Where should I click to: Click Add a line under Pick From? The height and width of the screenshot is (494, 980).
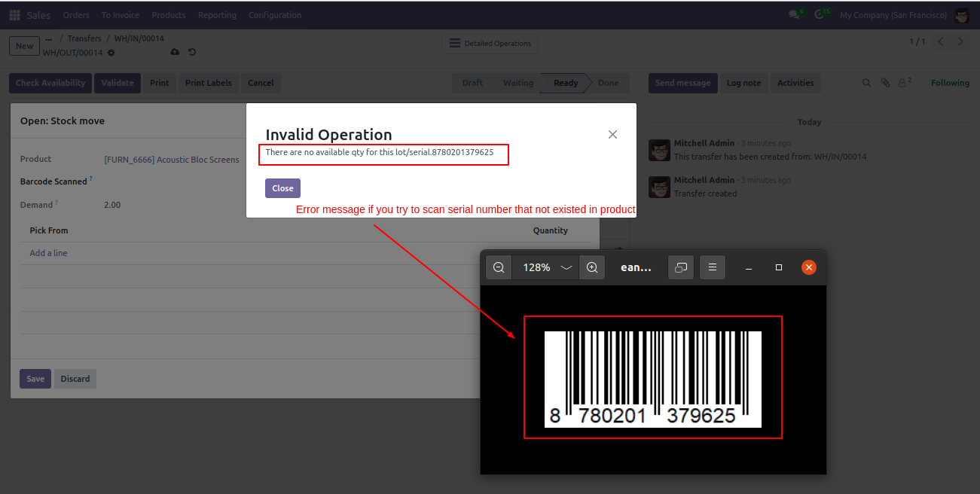tap(48, 253)
